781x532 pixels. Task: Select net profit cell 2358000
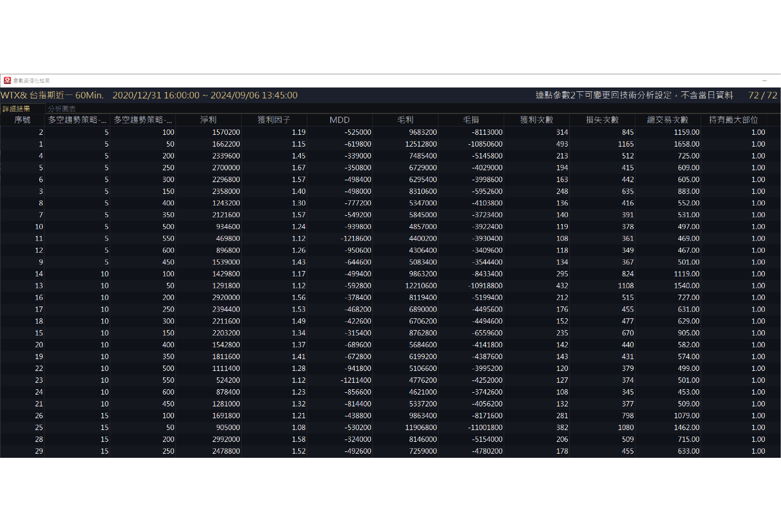coord(226,191)
